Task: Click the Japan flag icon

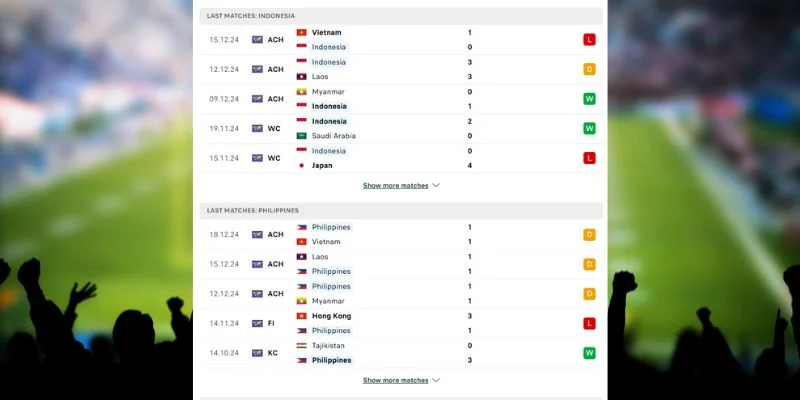Action: point(301,166)
